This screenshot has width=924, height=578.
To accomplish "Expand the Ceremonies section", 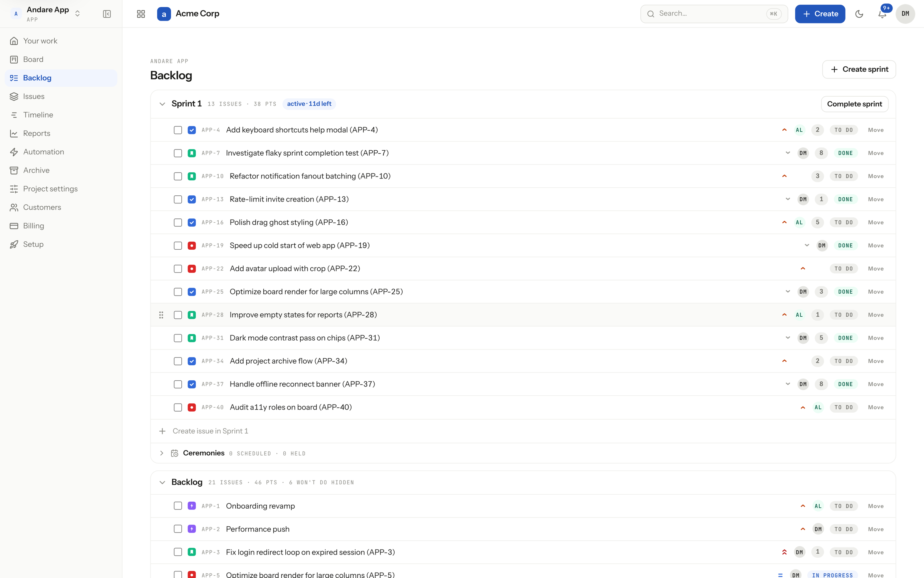I will [162, 453].
